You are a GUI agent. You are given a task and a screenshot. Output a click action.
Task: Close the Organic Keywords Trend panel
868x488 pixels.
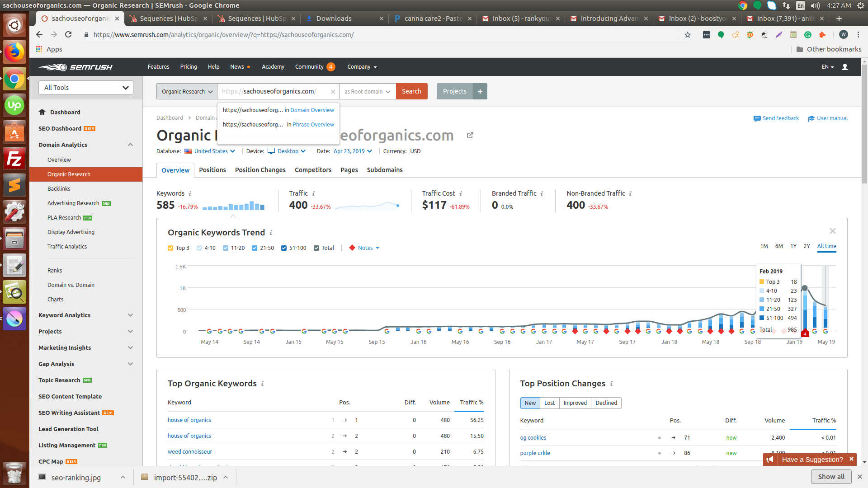click(x=833, y=231)
